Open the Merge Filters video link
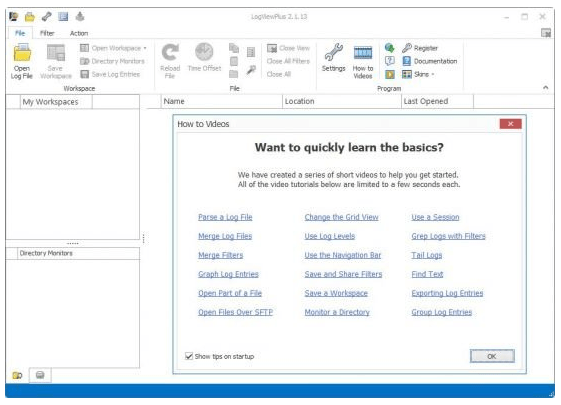 (x=220, y=255)
